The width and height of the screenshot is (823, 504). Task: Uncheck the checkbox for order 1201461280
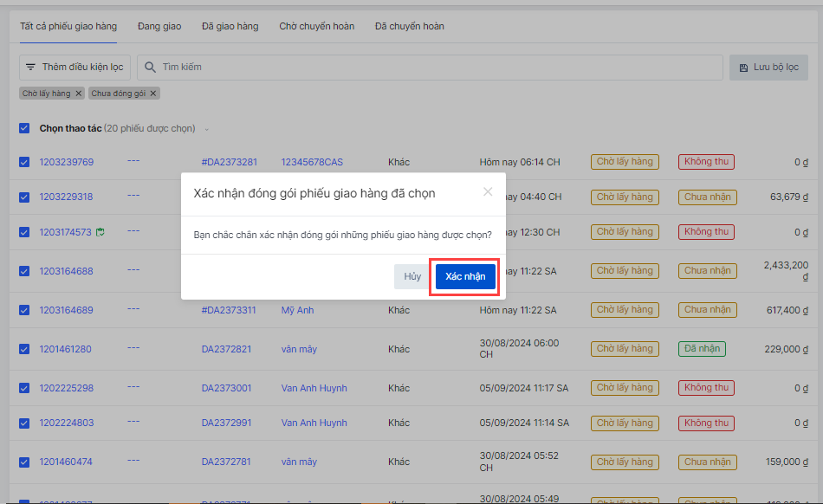(24, 349)
